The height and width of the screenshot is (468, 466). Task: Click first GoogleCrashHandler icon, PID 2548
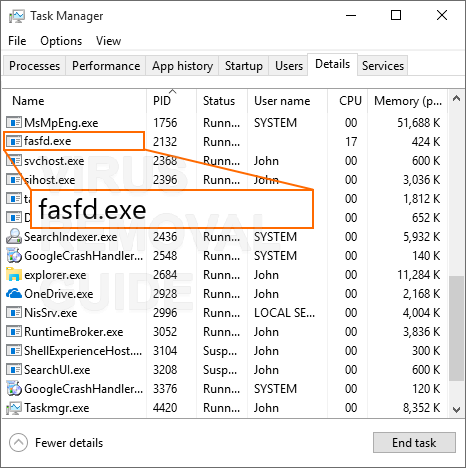pos(14,256)
